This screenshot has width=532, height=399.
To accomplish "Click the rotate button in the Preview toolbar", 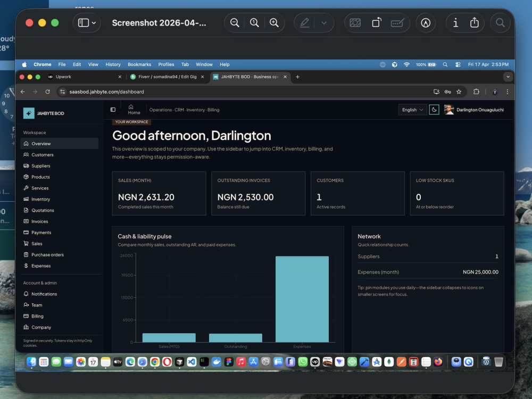I will [x=377, y=23].
